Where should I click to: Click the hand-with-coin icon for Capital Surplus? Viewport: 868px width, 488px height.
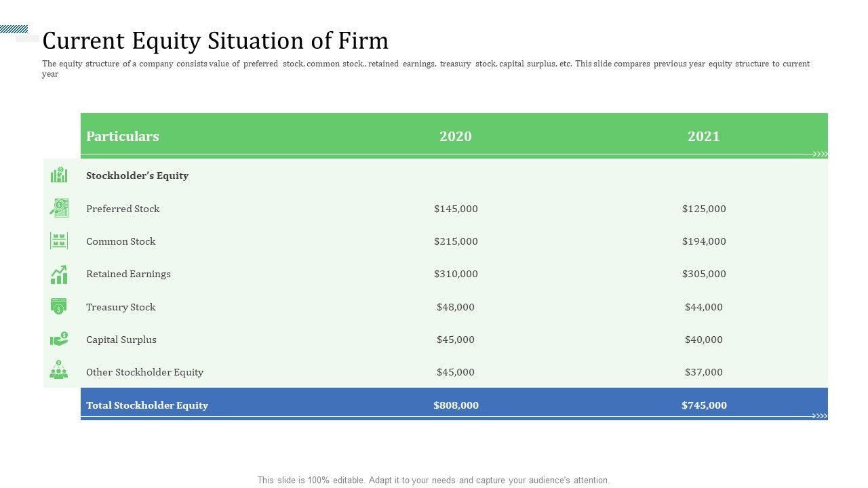pos(59,339)
